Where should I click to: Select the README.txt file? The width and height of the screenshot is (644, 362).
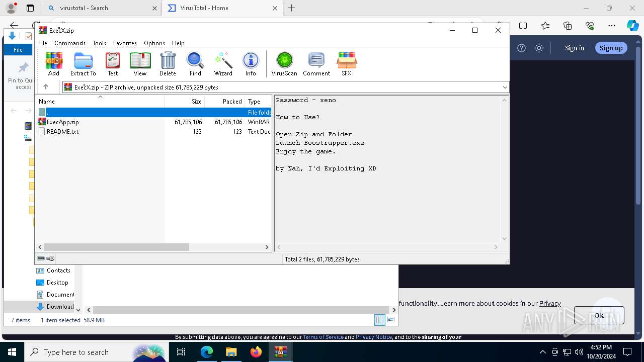pyautogui.click(x=62, y=132)
